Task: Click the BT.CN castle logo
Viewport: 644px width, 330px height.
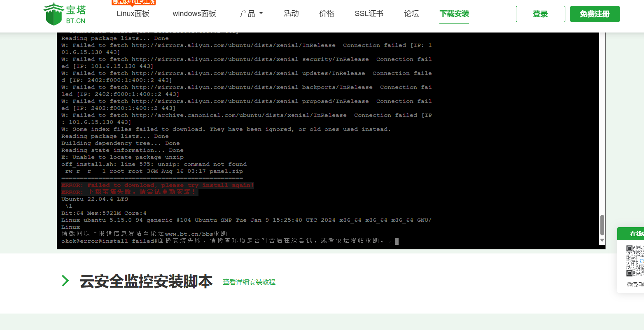Action: click(65, 14)
